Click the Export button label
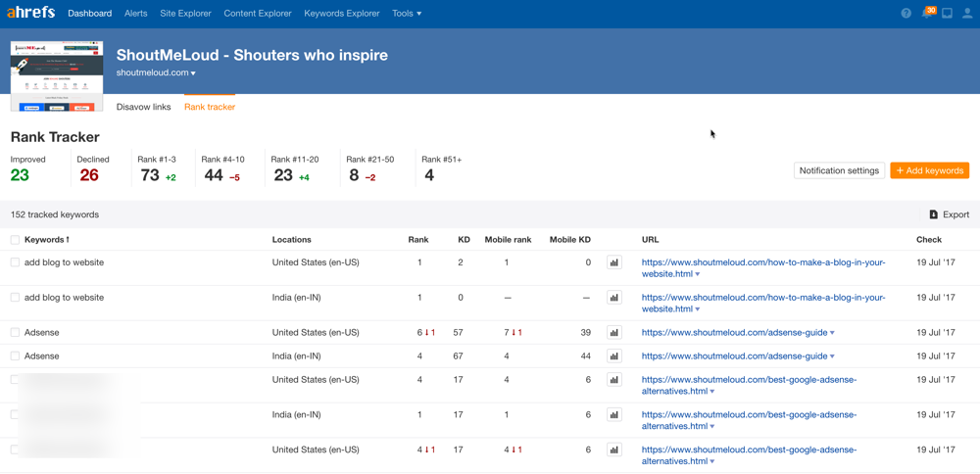Image resolution: width=980 pixels, height=474 pixels. [956, 214]
